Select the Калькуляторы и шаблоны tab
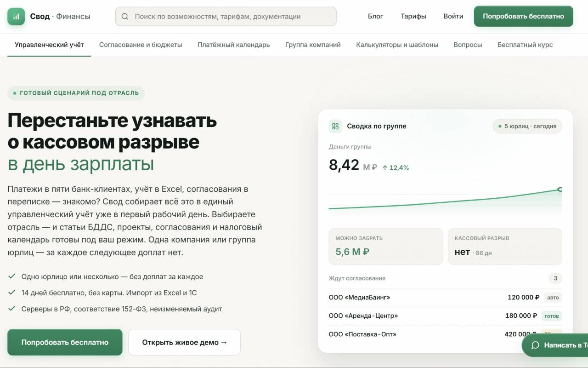The height and width of the screenshot is (368, 588). click(397, 45)
